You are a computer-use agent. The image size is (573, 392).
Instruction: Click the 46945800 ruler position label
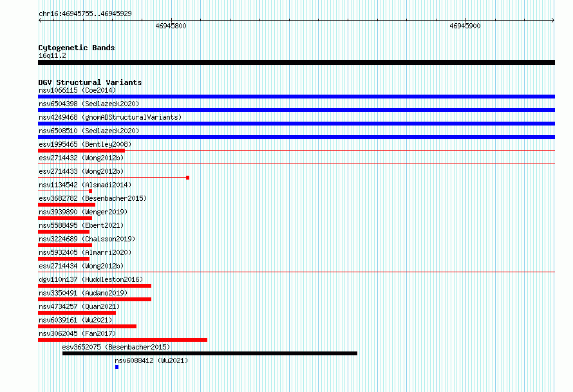(171, 26)
